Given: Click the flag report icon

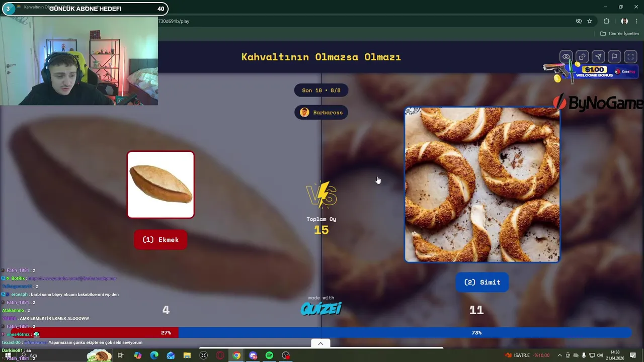Looking at the screenshot, I should 614,57.
